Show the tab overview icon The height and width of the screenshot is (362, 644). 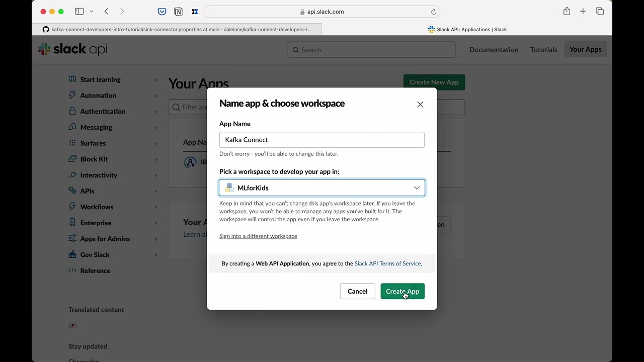599,11
